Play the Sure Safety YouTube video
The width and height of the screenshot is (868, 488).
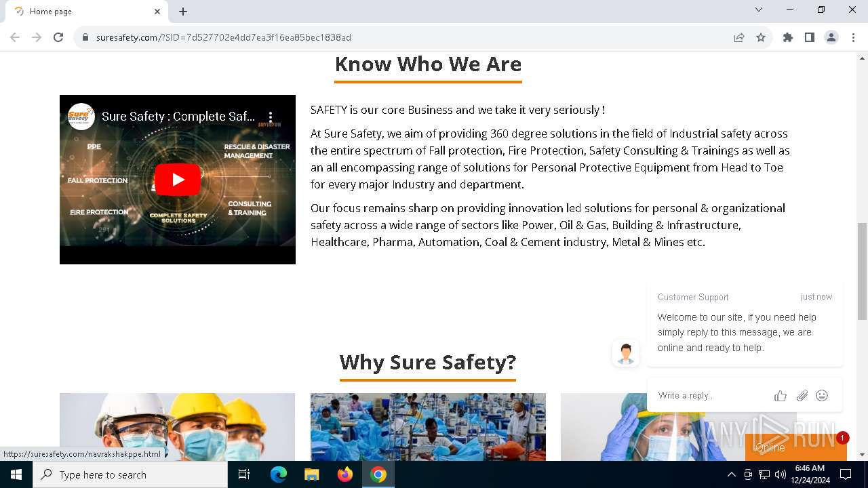click(x=178, y=180)
